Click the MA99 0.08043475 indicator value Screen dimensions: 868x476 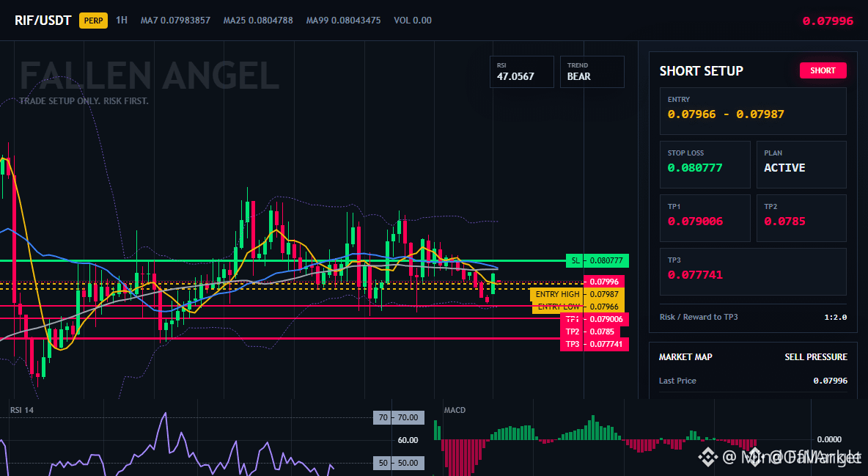(x=343, y=21)
